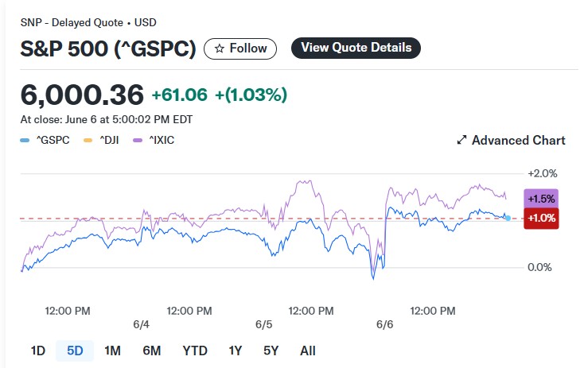Image resolution: width=588 pixels, height=368 pixels.
Task: Click the Advanced Chart expand arrows icon
Action: pyautogui.click(x=461, y=140)
